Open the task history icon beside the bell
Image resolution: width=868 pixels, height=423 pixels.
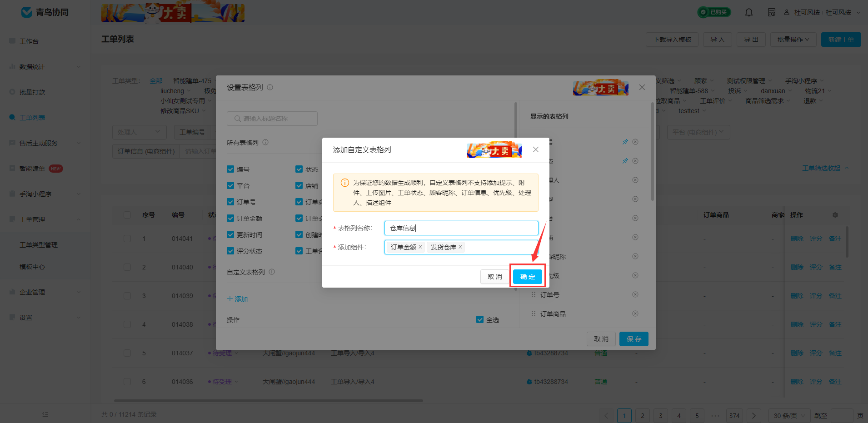coord(772,12)
